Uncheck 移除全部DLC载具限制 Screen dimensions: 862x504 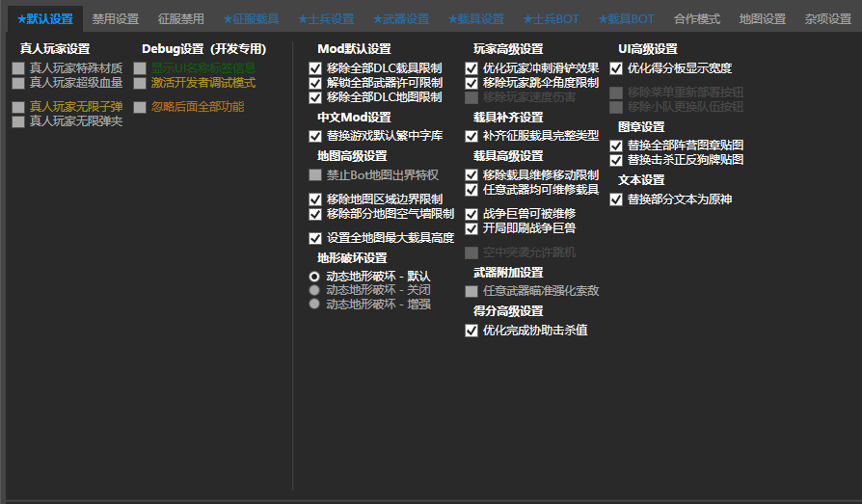click(315, 68)
